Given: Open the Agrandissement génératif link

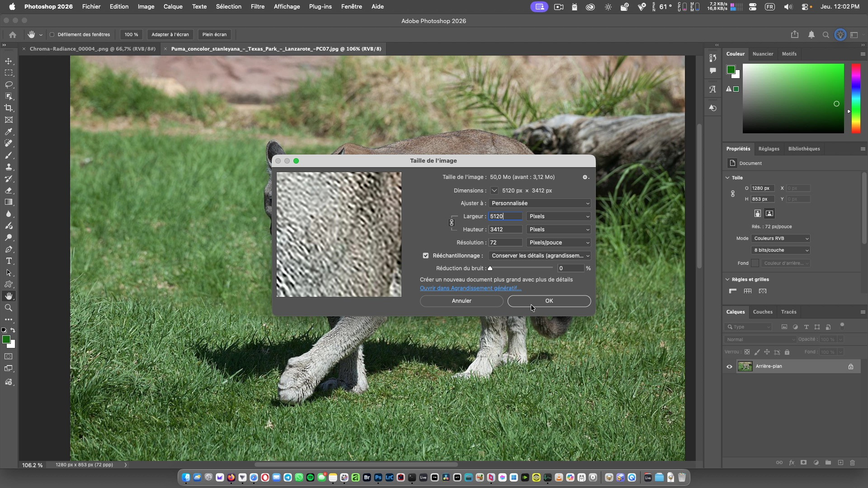Looking at the screenshot, I should click(470, 288).
